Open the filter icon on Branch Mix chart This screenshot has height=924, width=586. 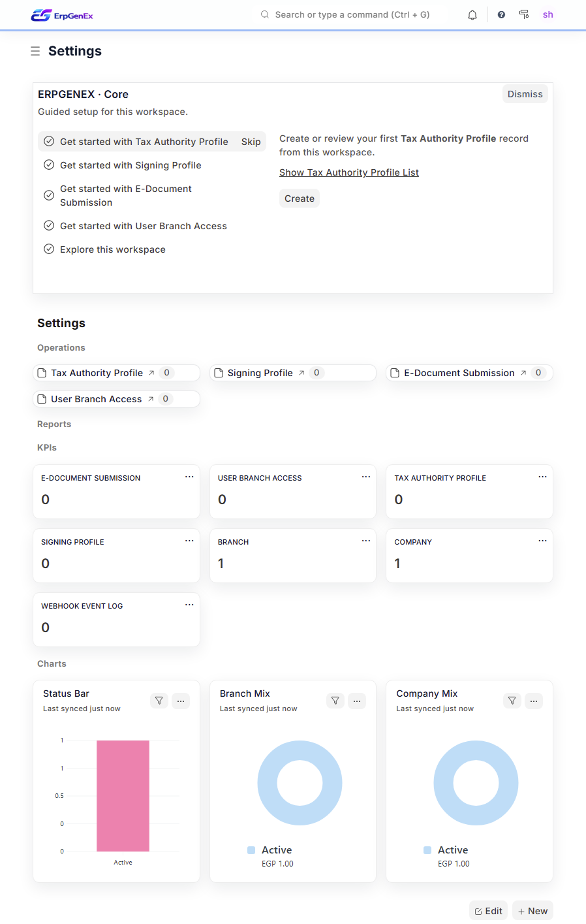pyautogui.click(x=335, y=700)
